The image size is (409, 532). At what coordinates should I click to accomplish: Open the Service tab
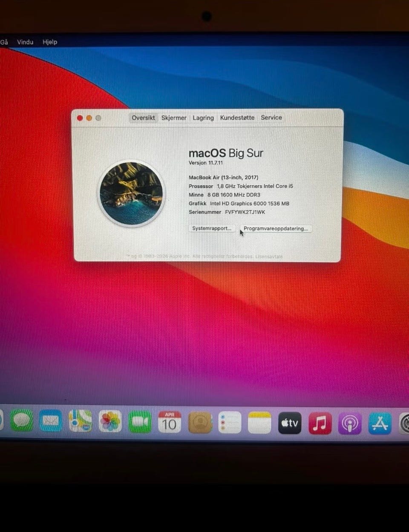271,118
